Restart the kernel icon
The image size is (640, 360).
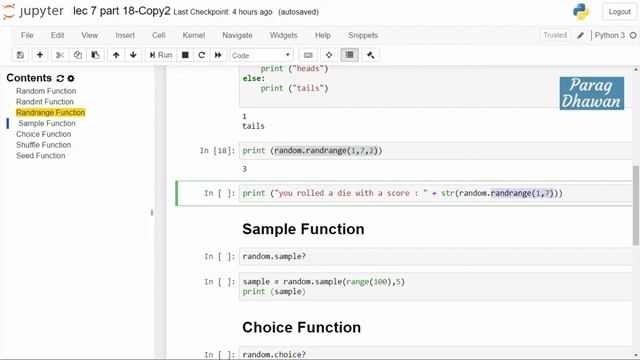point(201,55)
